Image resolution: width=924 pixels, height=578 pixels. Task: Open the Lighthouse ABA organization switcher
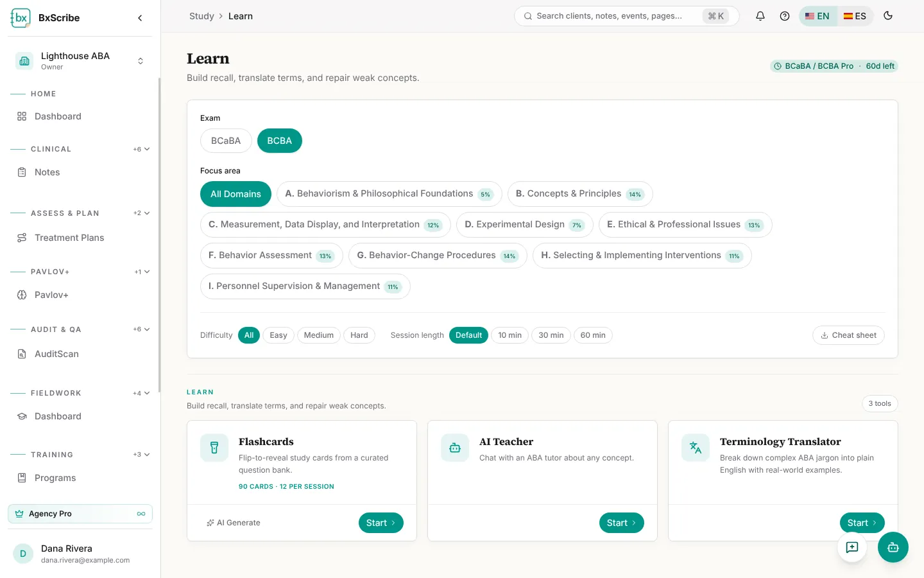pos(80,61)
